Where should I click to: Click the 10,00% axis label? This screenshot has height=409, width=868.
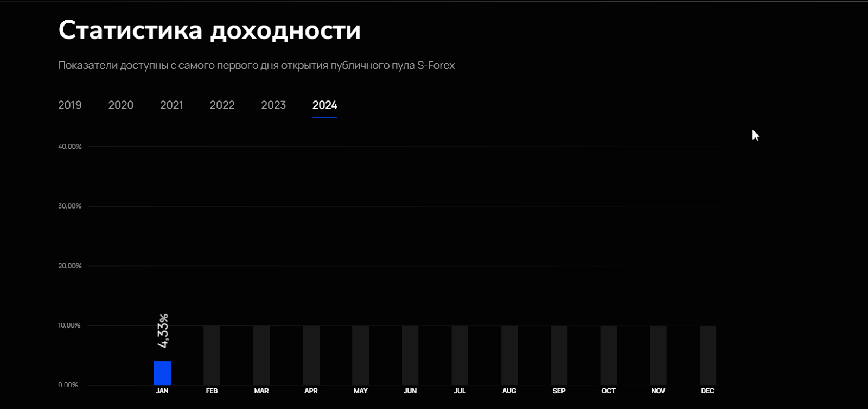[69, 325]
